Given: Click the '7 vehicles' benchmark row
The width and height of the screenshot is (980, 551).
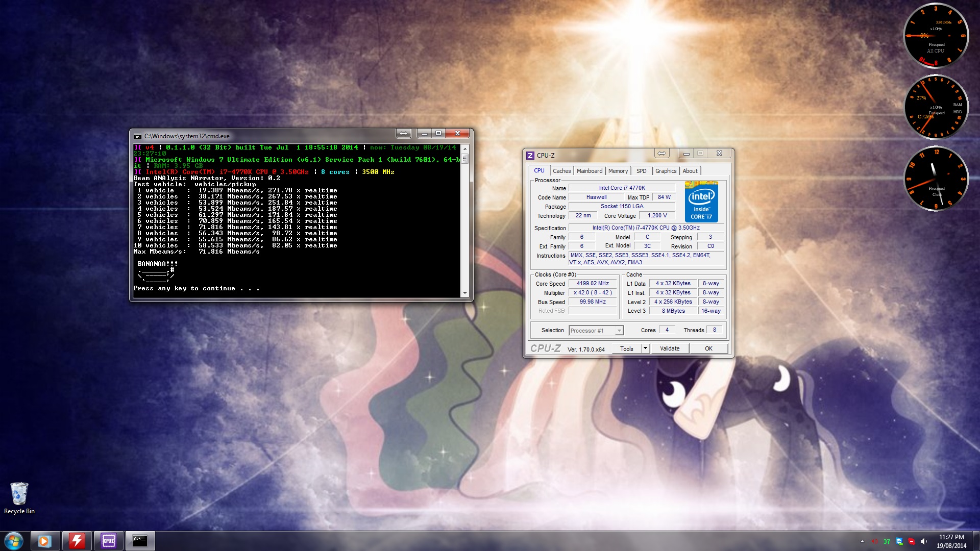Looking at the screenshot, I should click(237, 227).
